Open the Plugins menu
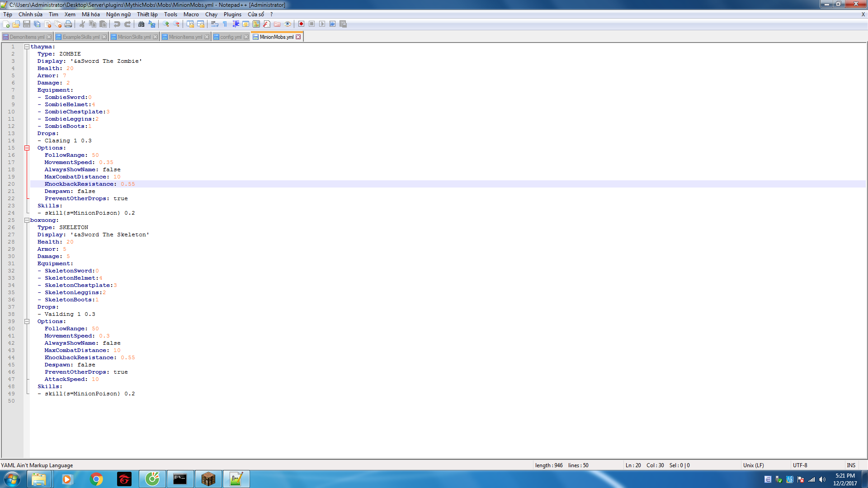The image size is (868, 488). tap(232, 14)
